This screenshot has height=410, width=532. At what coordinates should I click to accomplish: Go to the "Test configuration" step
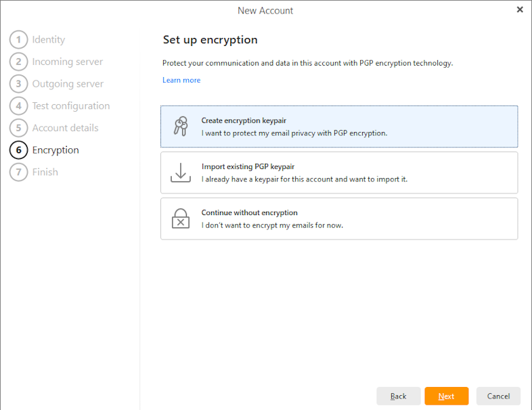(x=70, y=106)
